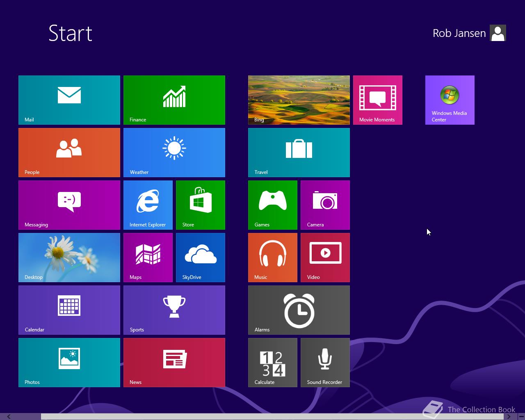Open Windows Media Center tile

pyautogui.click(x=450, y=100)
